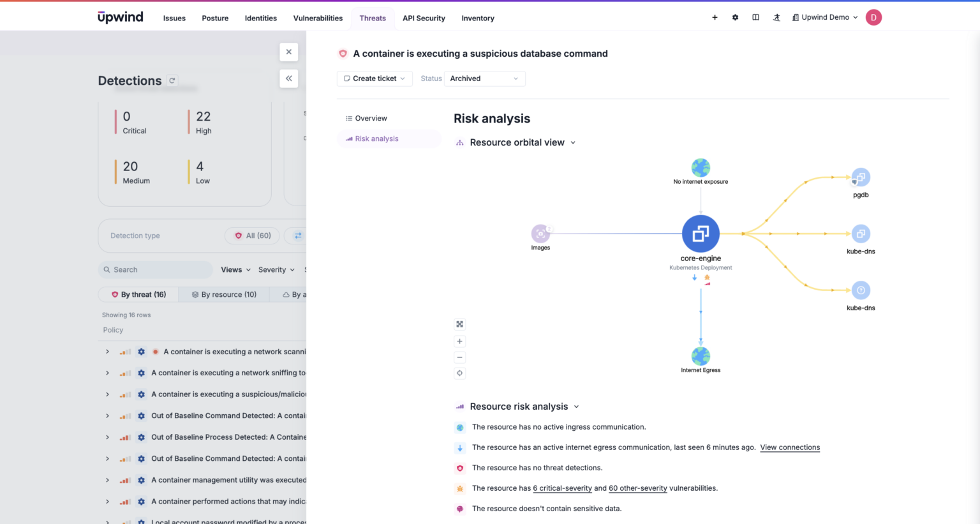Select the By threat (16) grouping

[138, 294]
